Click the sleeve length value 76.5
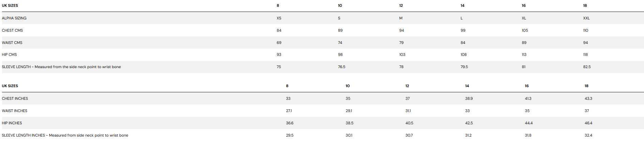 341,67
